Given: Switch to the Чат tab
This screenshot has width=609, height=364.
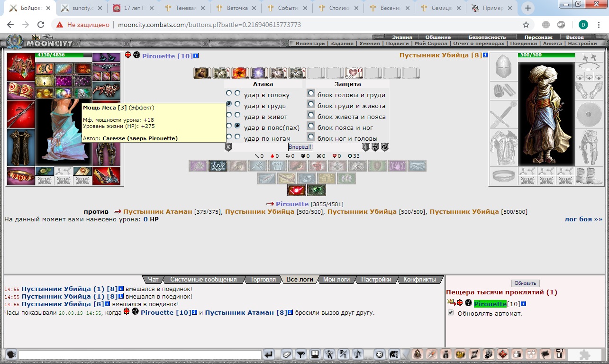Looking at the screenshot, I should click(x=153, y=280).
